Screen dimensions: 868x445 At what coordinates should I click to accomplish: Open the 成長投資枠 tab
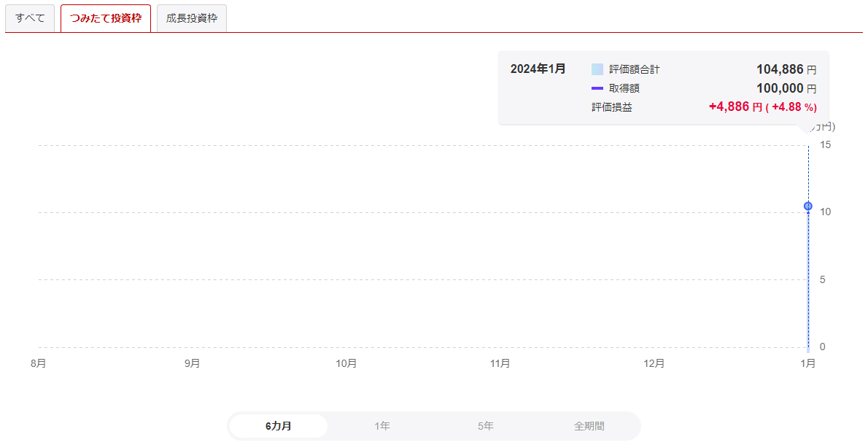pyautogui.click(x=192, y=18)
